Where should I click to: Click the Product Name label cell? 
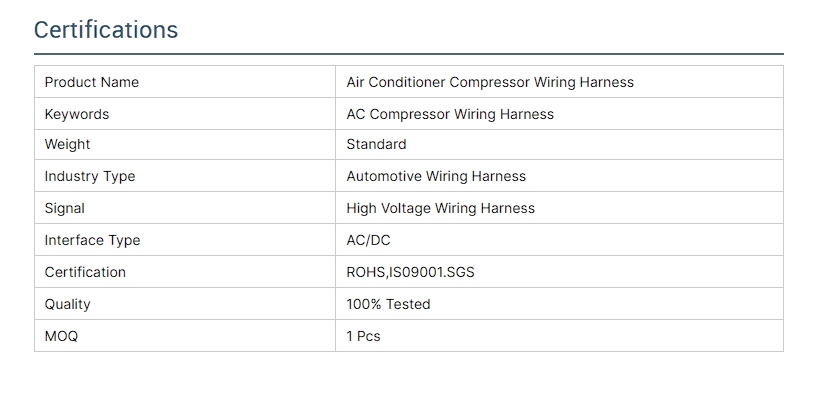click(92, 82)
